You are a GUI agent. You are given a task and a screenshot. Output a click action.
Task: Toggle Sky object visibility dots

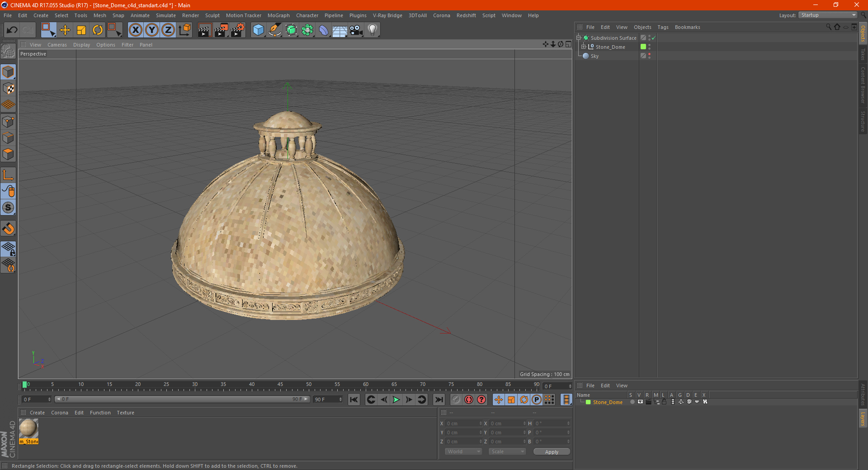pos(650,56)
